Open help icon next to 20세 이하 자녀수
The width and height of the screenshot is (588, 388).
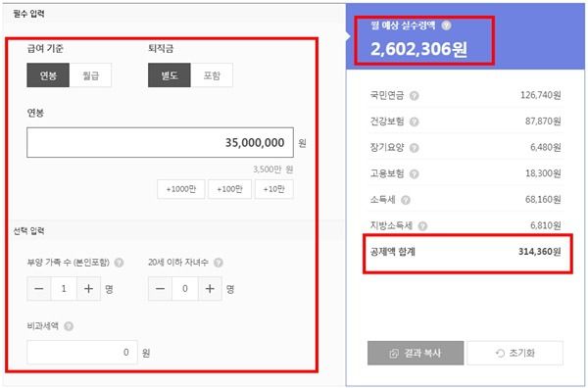pyautogui.click(x=219, y=263)
